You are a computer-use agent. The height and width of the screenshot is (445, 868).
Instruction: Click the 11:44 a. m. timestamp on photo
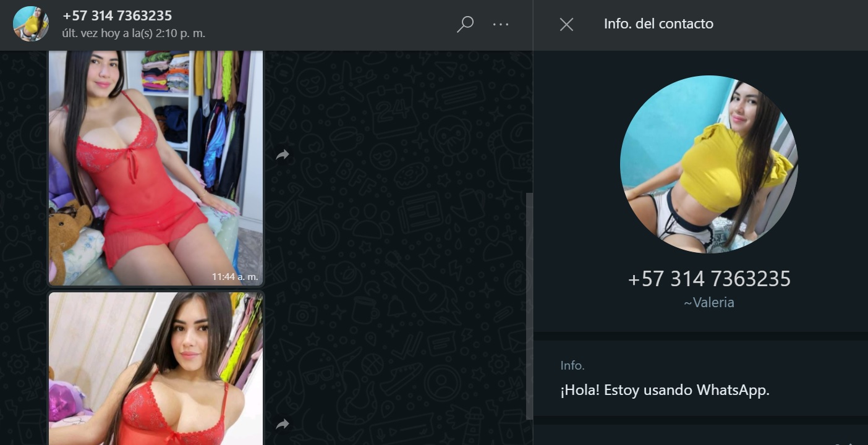tap(235, 277)
